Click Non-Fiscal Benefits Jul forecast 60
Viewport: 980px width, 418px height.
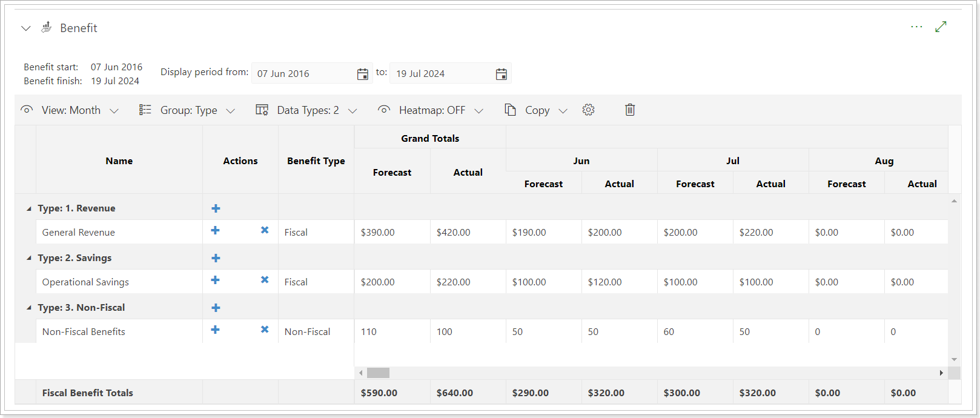tap(695, 331)
